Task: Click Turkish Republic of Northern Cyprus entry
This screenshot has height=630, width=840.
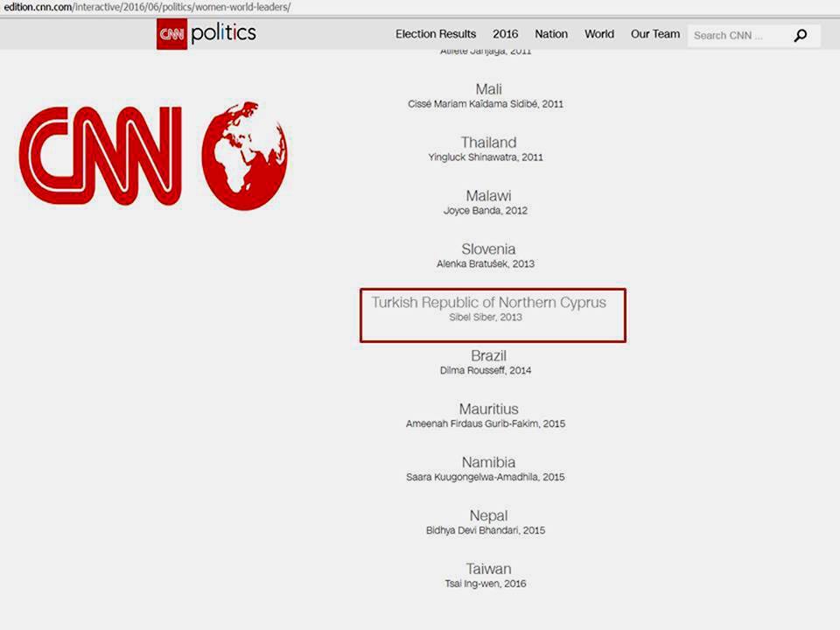Action: coord(488,303)
